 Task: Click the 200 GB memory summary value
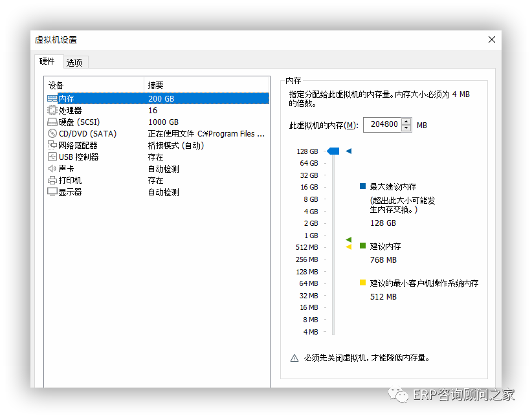pos(161,99)
